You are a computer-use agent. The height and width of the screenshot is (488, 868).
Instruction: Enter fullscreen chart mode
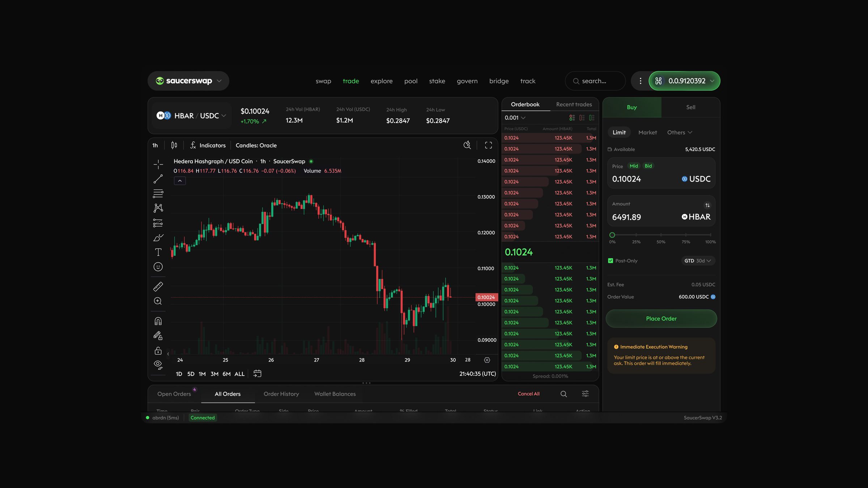[488, 145]
